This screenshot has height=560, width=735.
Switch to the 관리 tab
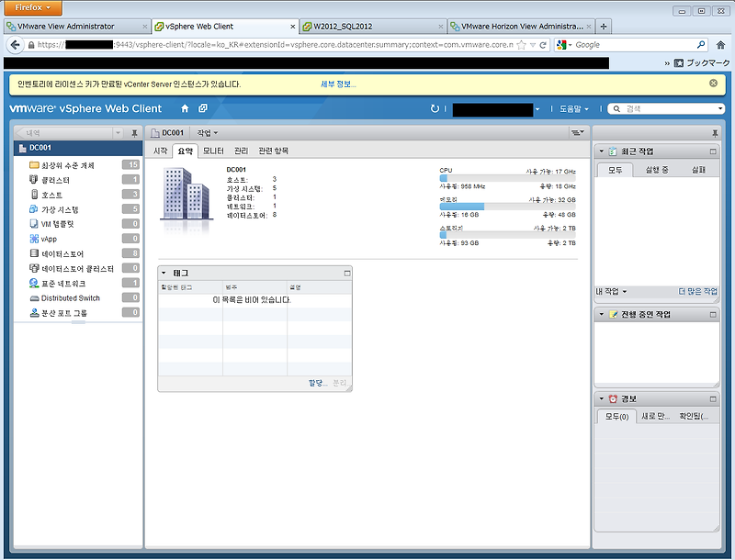click(x=241, y=151)
